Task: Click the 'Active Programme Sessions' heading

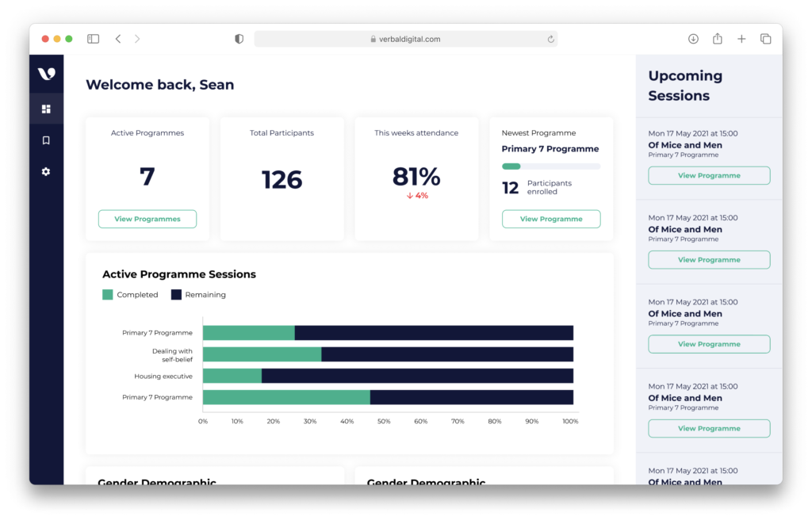Action: (x=179, y=274)
